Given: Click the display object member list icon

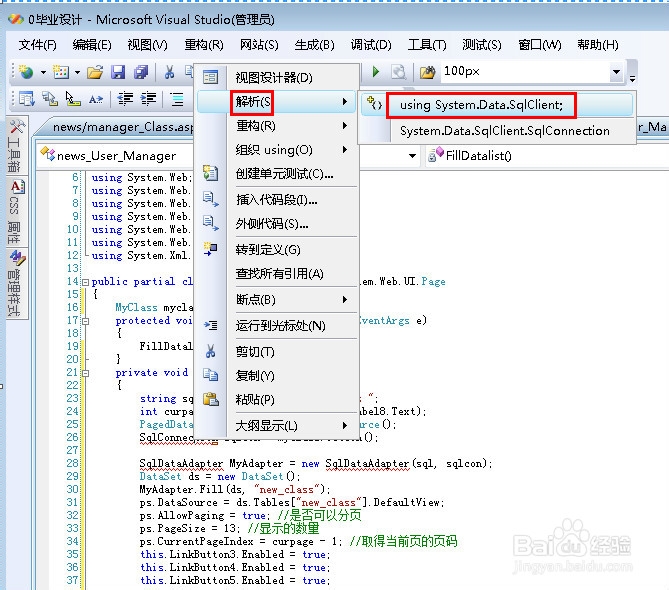Looking at the screenshot, I should (26, 99).
